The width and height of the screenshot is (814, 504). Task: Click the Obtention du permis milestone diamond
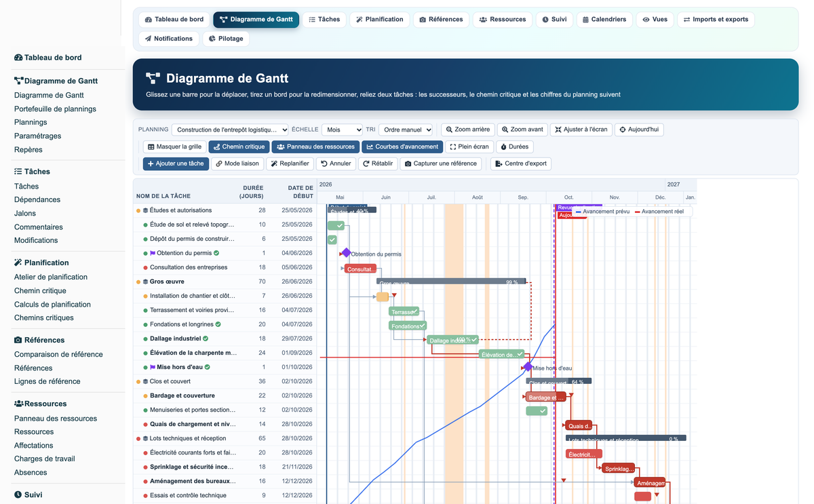click(x=346, y=253)
